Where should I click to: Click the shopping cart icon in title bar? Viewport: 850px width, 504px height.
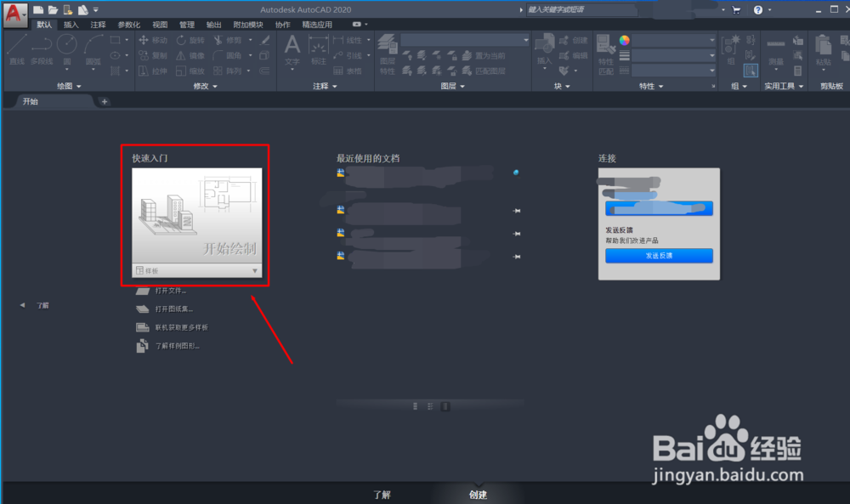pyautogui.click(x=736, y=9)
